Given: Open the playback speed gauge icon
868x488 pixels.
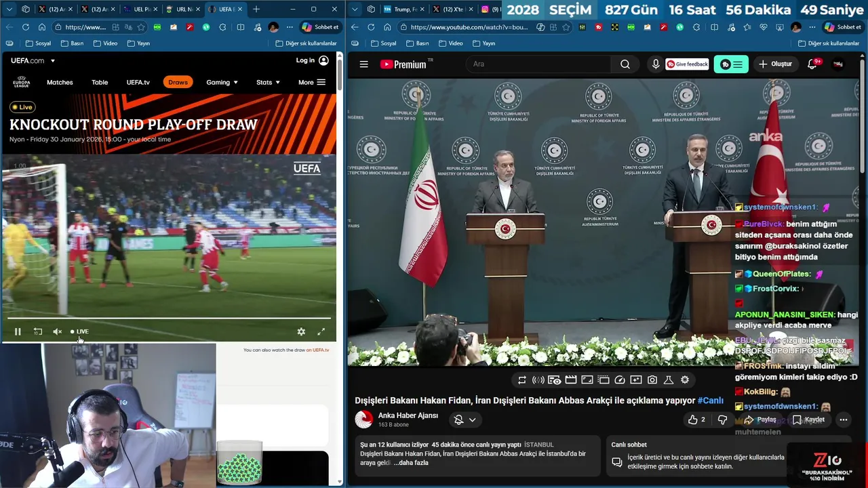Looking at the screenshot, I should click(x=620, y=380).
